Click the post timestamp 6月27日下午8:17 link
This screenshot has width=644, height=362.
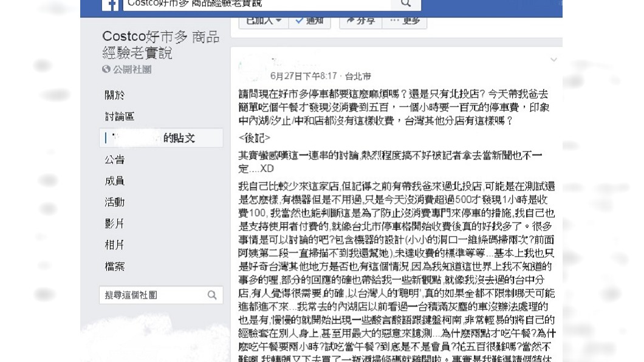(x=304, y=76)
